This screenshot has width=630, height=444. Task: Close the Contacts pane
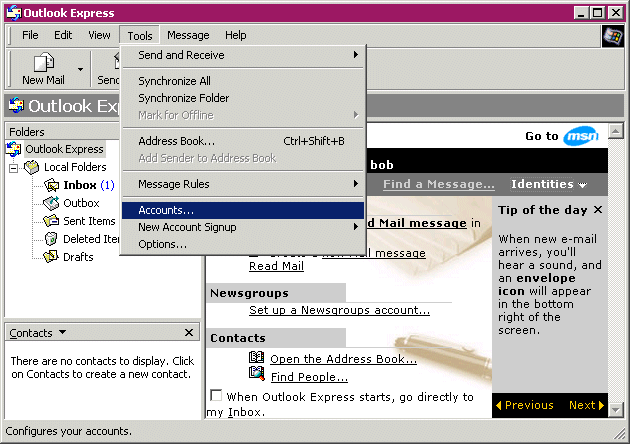[189, 332]
